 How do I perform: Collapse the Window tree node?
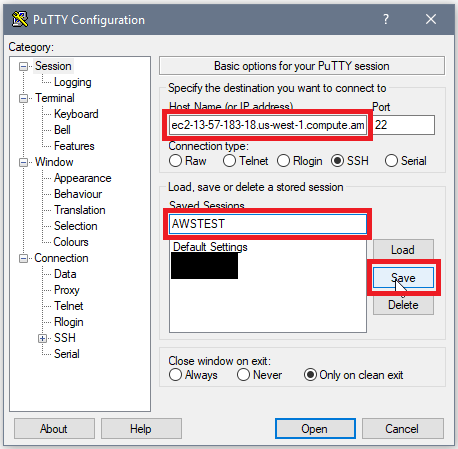[x=23, y=162]
